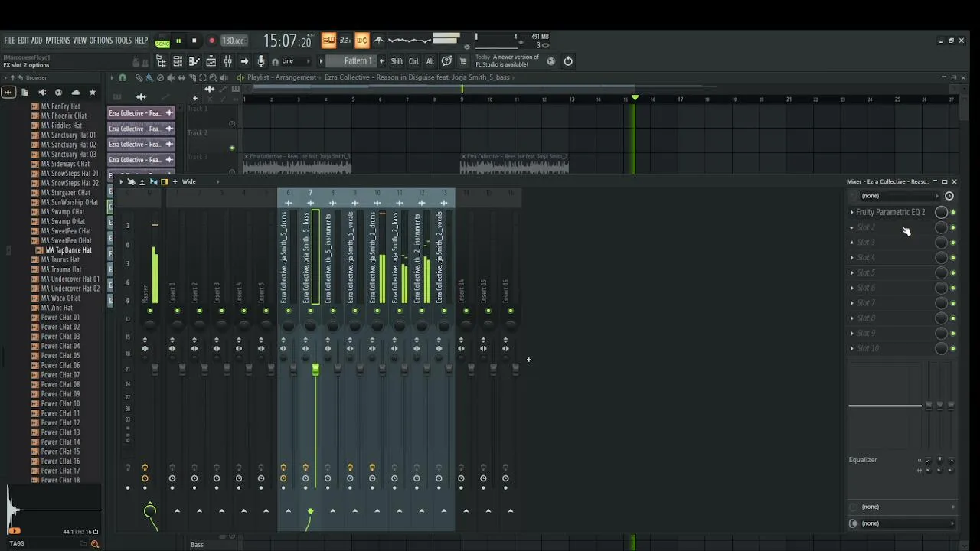
Task: Open the EDIT menu
Action: (x=24, y=41)
